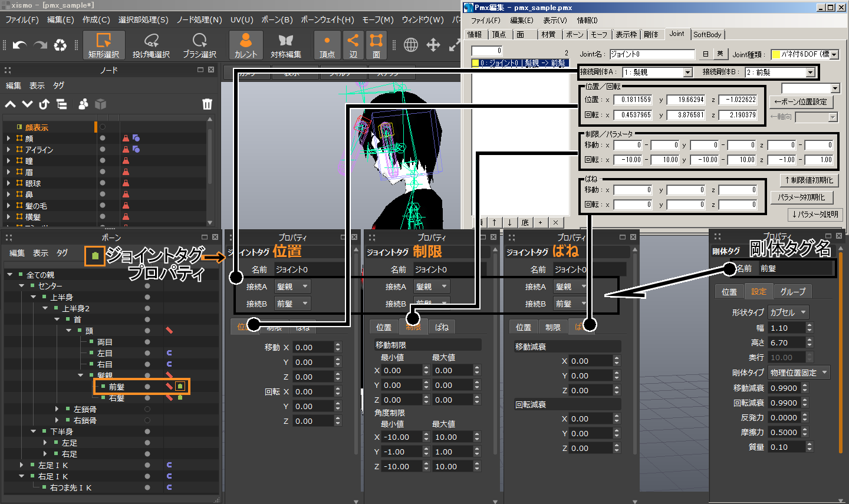Move node up with the chevron-up icon
Image resolution: width=849 pixels, height=504 pixels.
coord(11,104)
